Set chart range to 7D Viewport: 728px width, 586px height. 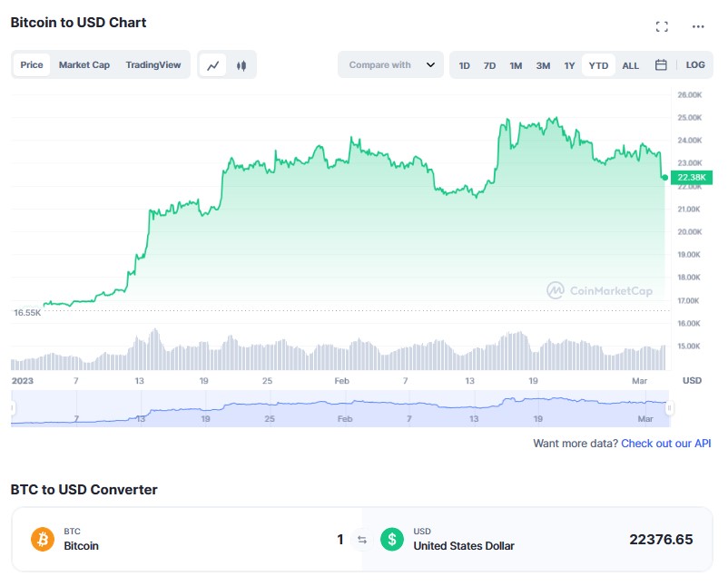point(490,65)
